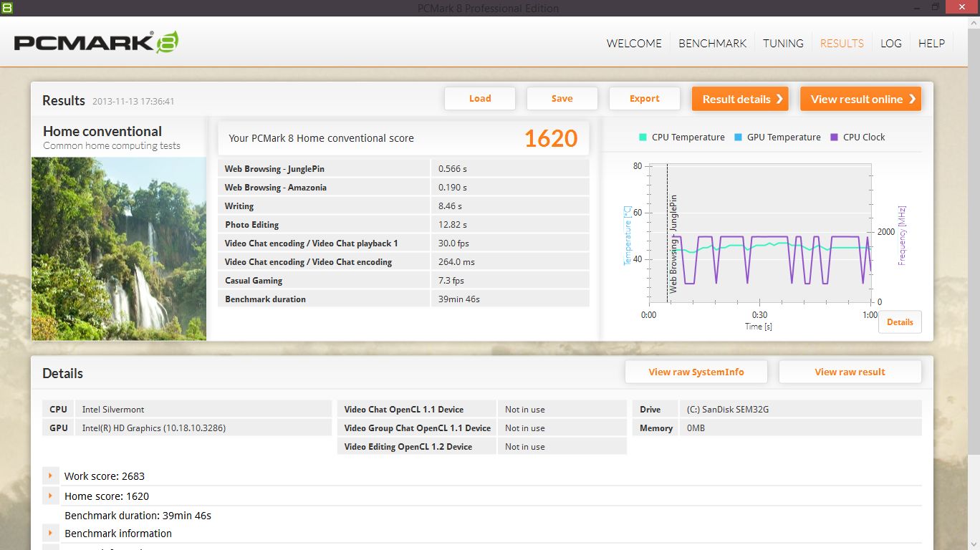Expand the Home score row
The width and height of the screenshot is (980, 550).
click(51, 496)
